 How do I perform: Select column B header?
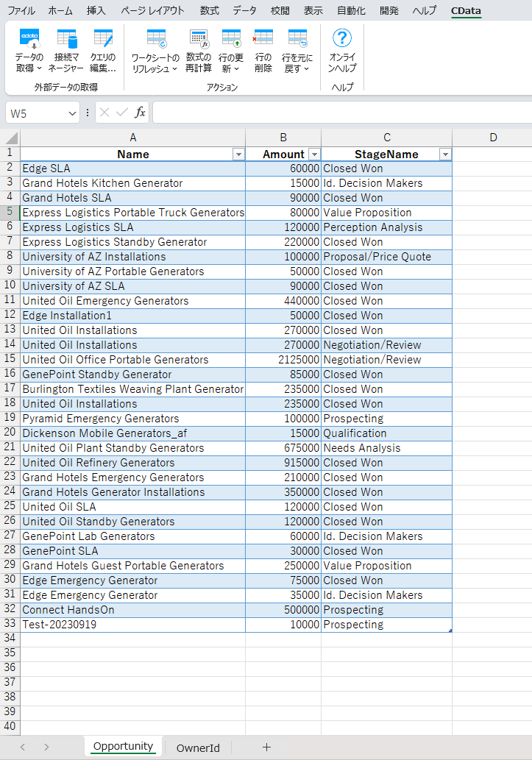click(x=283, y=138)
